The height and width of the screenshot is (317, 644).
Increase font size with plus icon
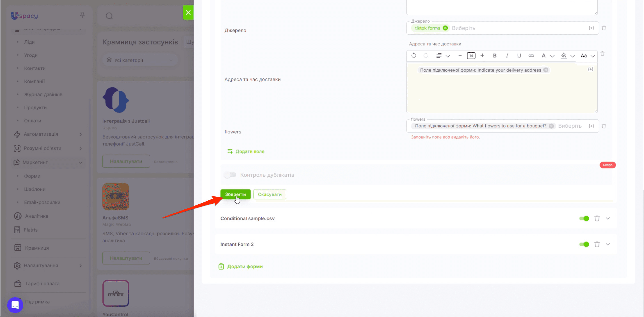(482, 55)
